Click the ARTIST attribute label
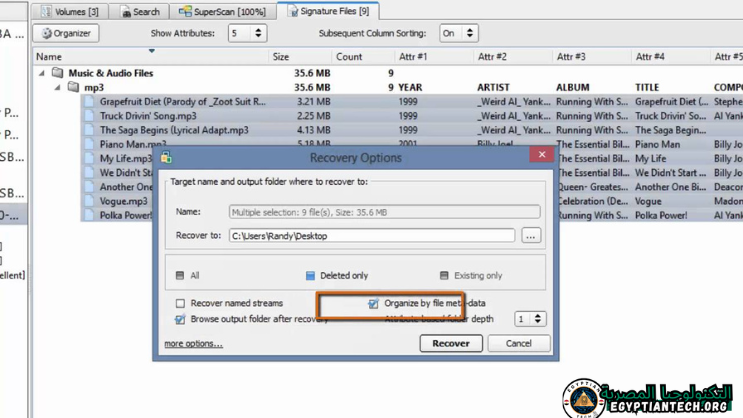743x418 pixels. (493, 87)
